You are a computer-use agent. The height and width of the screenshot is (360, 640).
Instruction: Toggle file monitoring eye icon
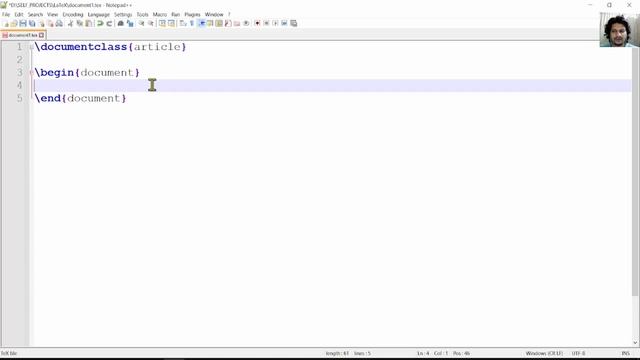[x=246, y=23]
